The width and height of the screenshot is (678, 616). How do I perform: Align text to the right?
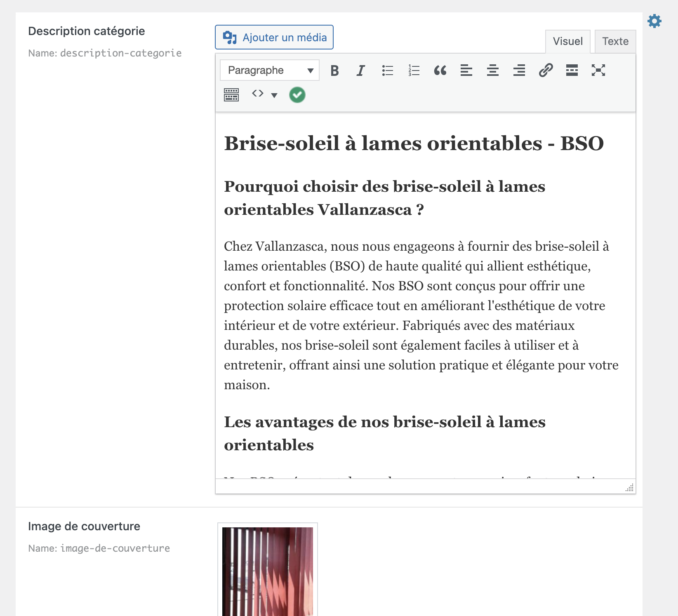(519, 71)
